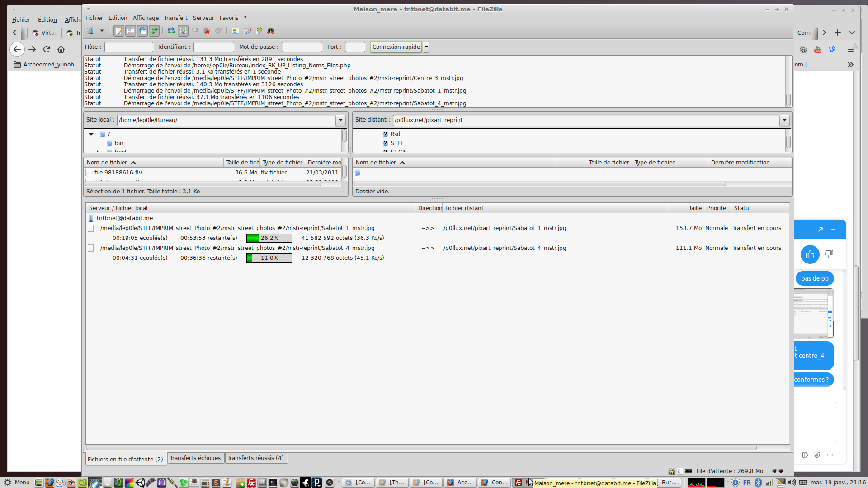
Task: Toggle transfer queue display icon
Action: (x=154, y=31)
